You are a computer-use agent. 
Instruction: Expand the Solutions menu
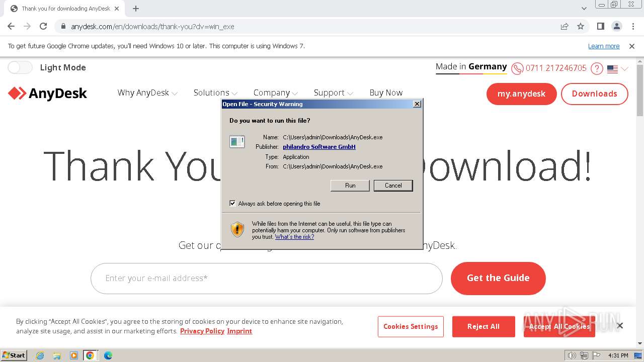point(215,93)
